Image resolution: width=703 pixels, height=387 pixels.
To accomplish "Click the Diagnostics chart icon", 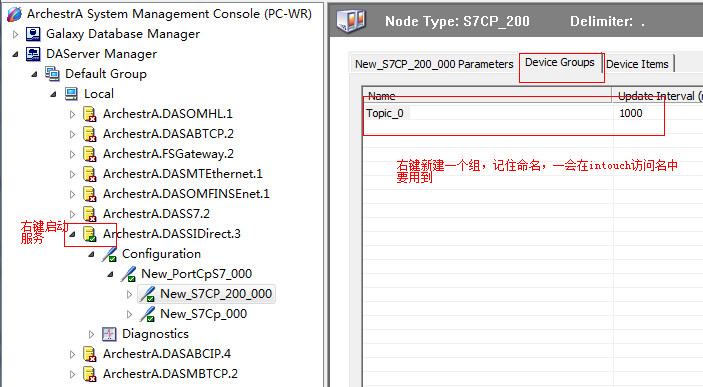I will pos(109,334).
